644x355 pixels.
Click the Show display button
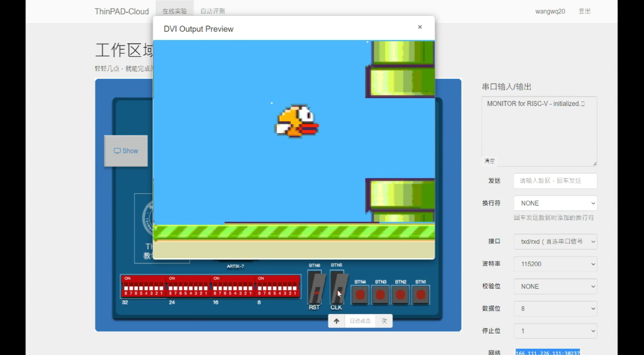126,151
